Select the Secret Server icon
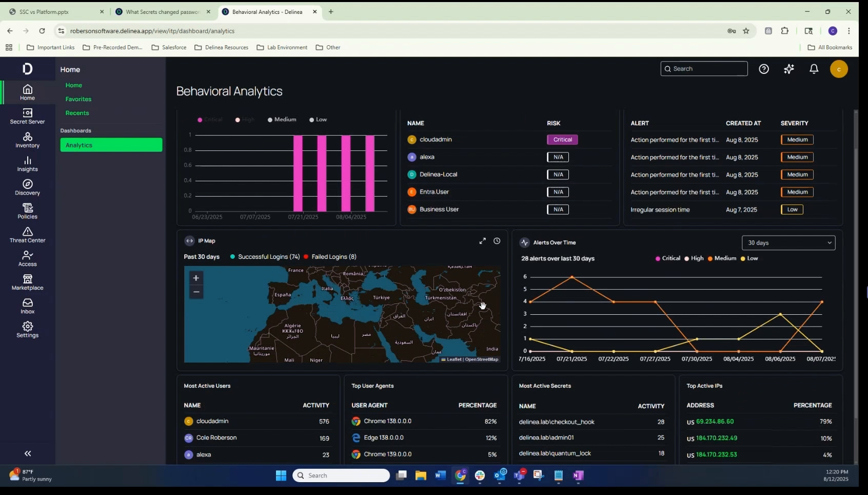 (27, 117)
